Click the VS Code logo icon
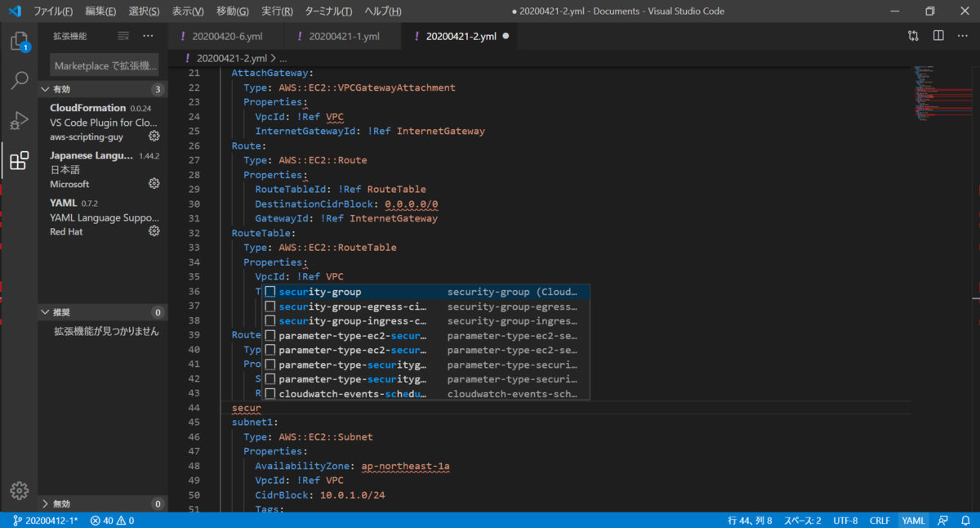980x528 pixels. [16, 11]
